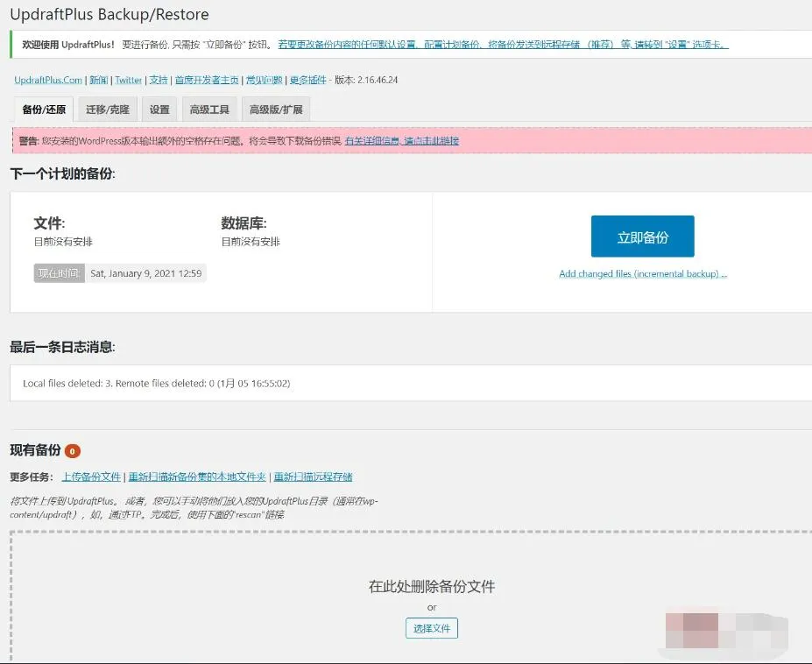Click the current time Sat, January 9, 2021 12:59
Viewport: 812px width, 664px height.
pos(146,273)
